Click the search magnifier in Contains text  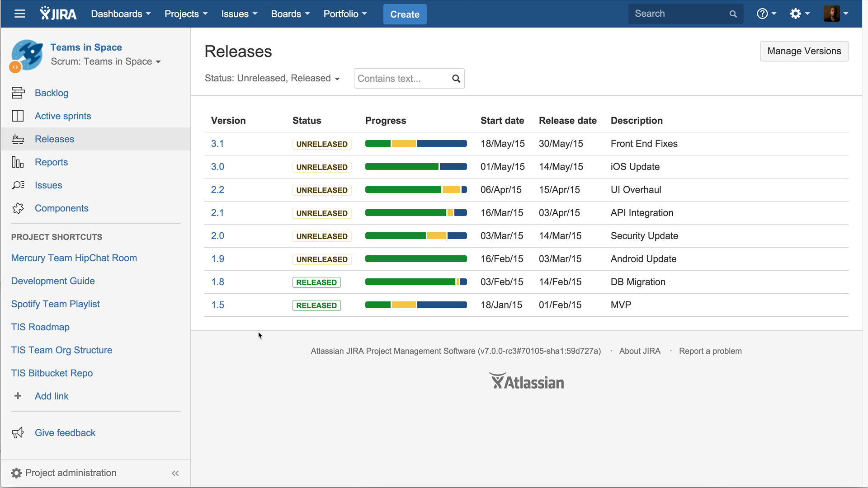pos(456,79)
